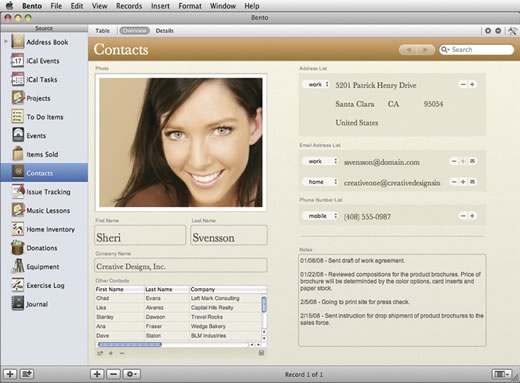Open the Home Inventory icon
This screenshot has height=383, width=520.
[17, 229]
